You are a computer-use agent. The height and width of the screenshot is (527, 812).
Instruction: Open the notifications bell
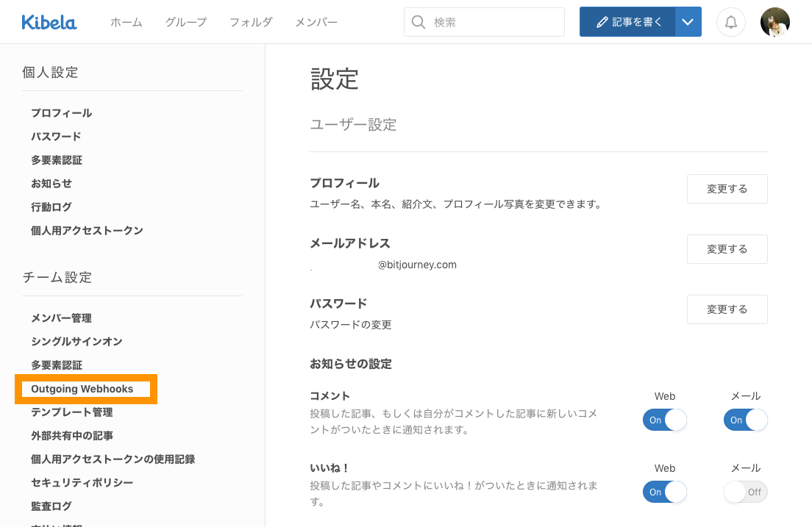click(730, 22)
